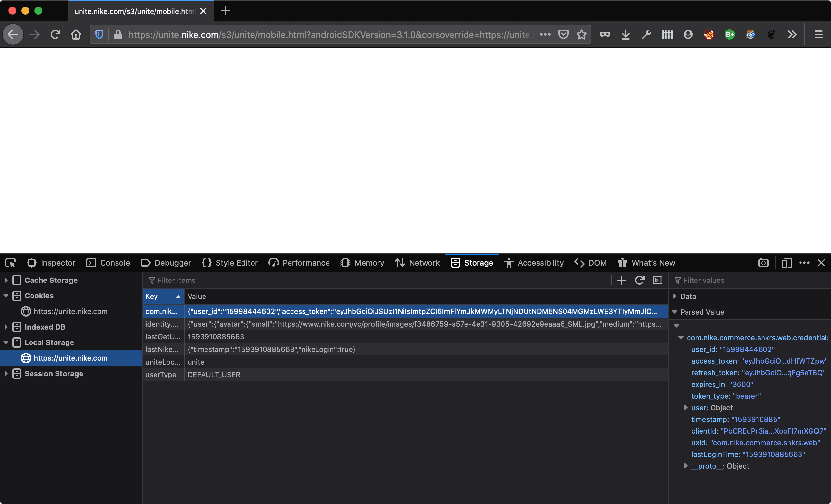Take a screenshot of the page
The image size is (831, 504).
(763, 263)
